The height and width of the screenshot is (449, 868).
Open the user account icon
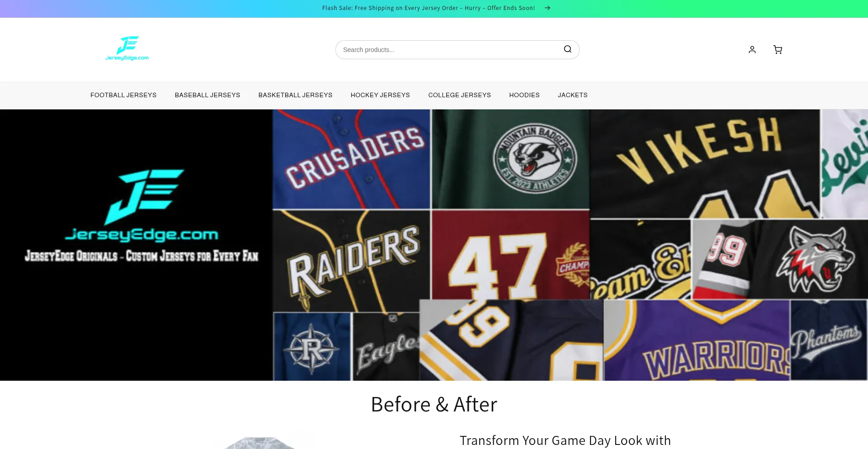click(x=752, y=50)
